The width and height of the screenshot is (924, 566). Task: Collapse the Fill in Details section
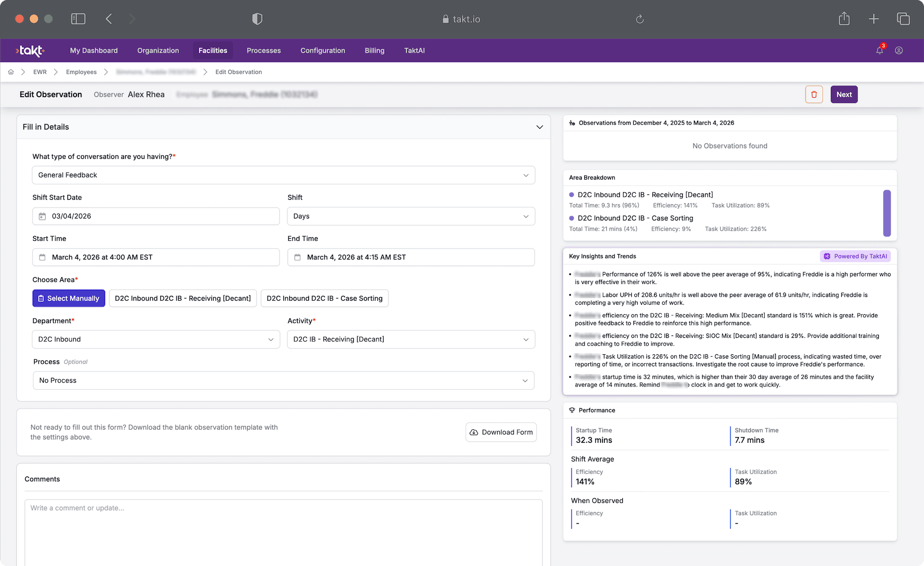539,127
